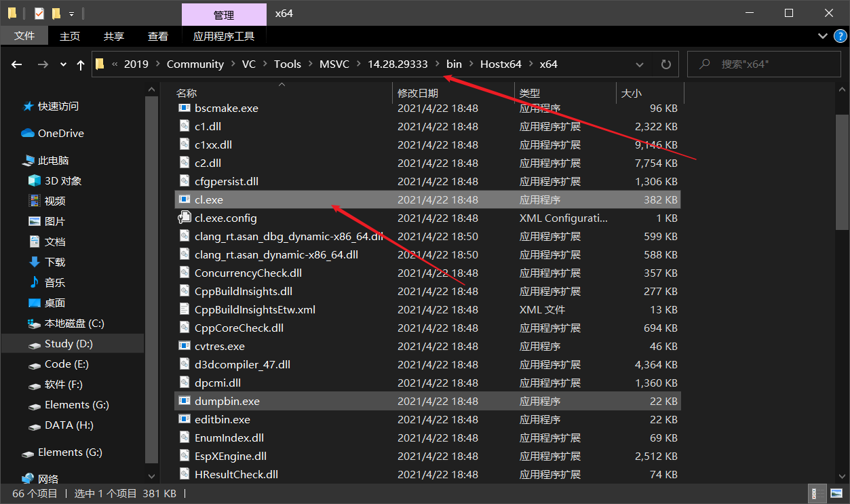This screenshot has width=850, height=504.
Task: Select 快速访问 in the navigation pane
Action: (x=58, y=106)
